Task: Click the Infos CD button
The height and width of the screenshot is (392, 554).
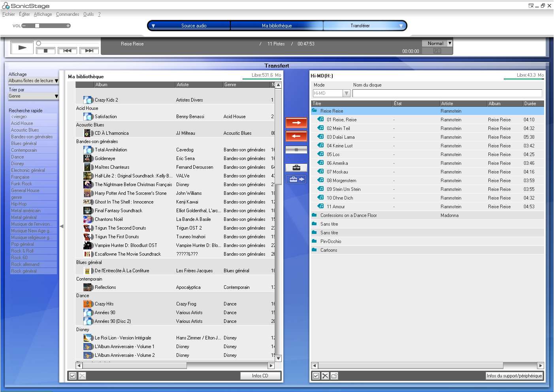Action: coord(260,376)
